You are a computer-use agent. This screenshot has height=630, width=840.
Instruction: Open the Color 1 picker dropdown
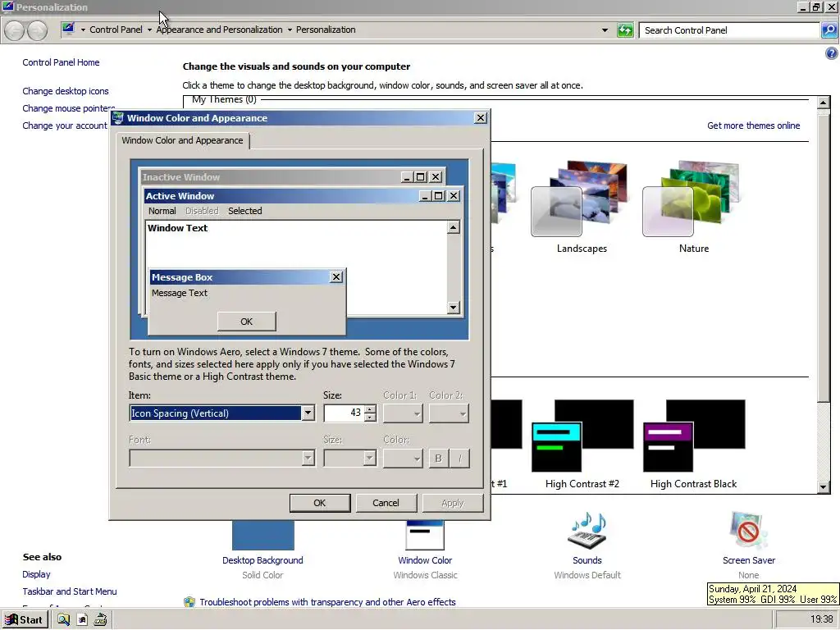(403, 413)
